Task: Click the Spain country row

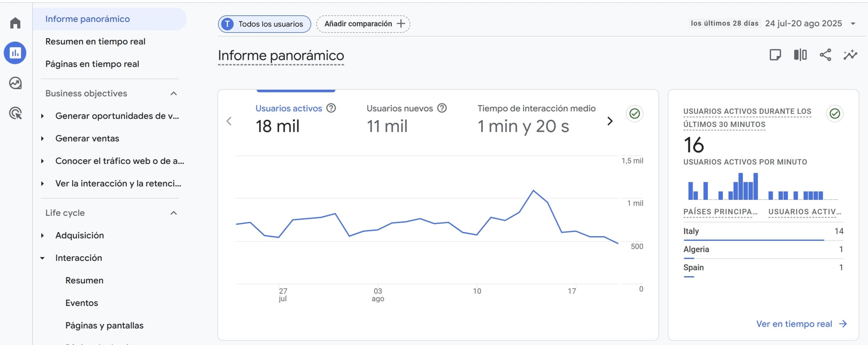Action: (x=763, y=268)
